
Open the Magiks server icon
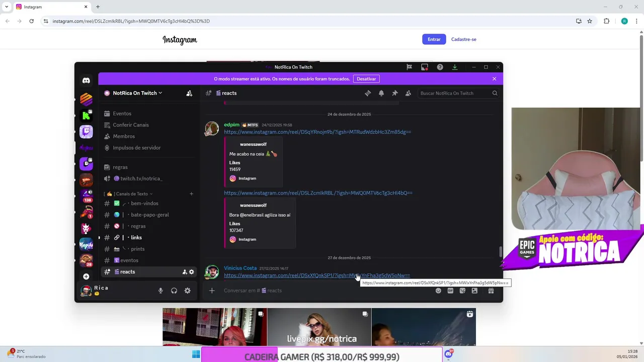click(x=86, y=244)
